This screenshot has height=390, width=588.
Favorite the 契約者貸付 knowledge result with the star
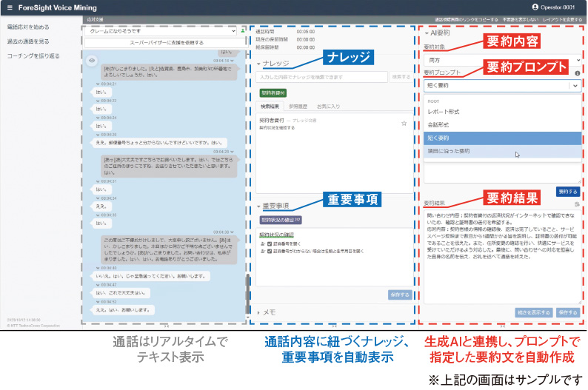click(x=404, y=124)
